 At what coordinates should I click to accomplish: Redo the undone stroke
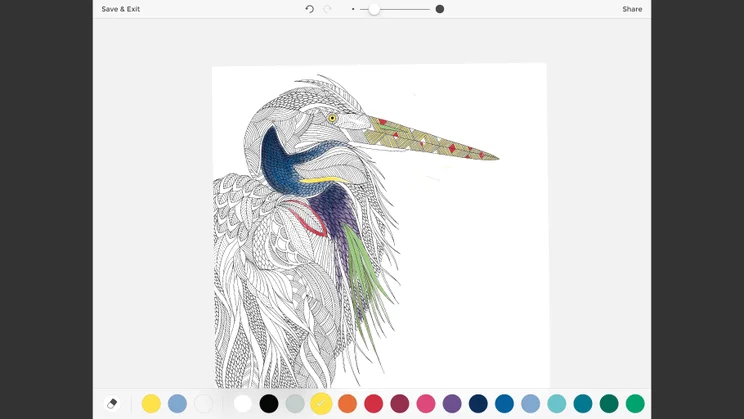click(327, 9)
